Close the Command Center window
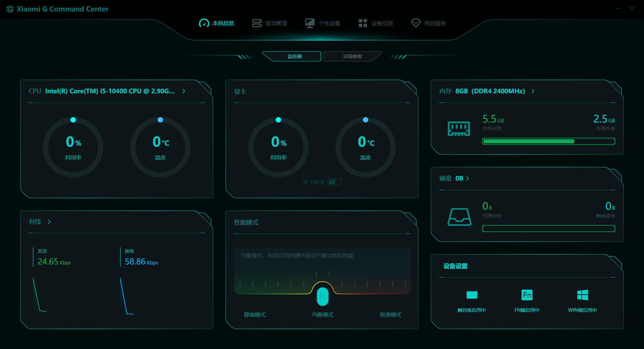Image resolution: width=644 pixels, height=349 pixels. point(632,8)
